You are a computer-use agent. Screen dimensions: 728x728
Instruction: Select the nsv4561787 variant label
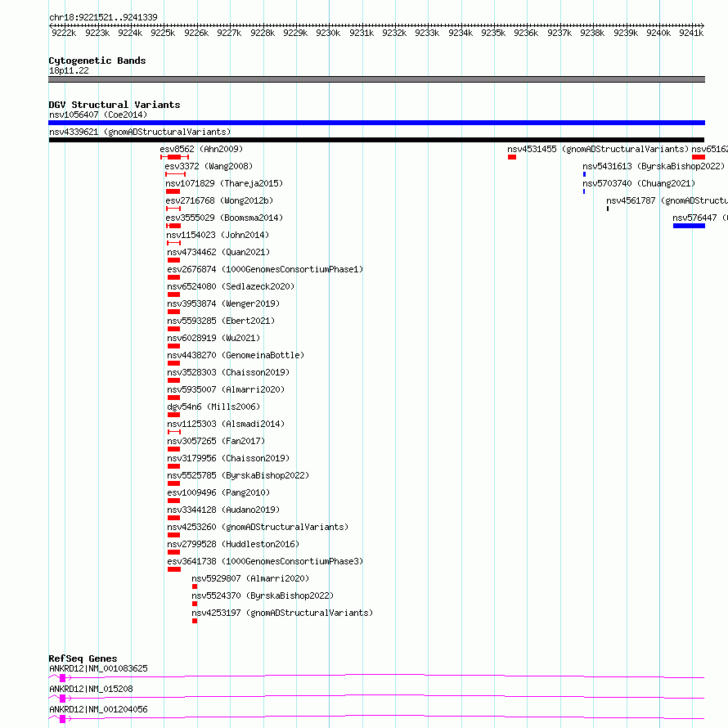pyautogui.click(x=667, y=200)
